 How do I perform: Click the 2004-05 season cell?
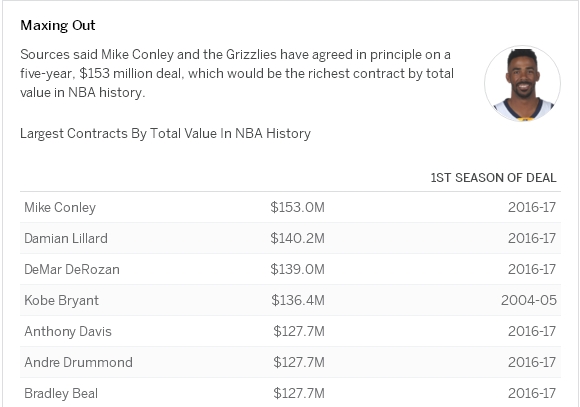pos(529,300)
